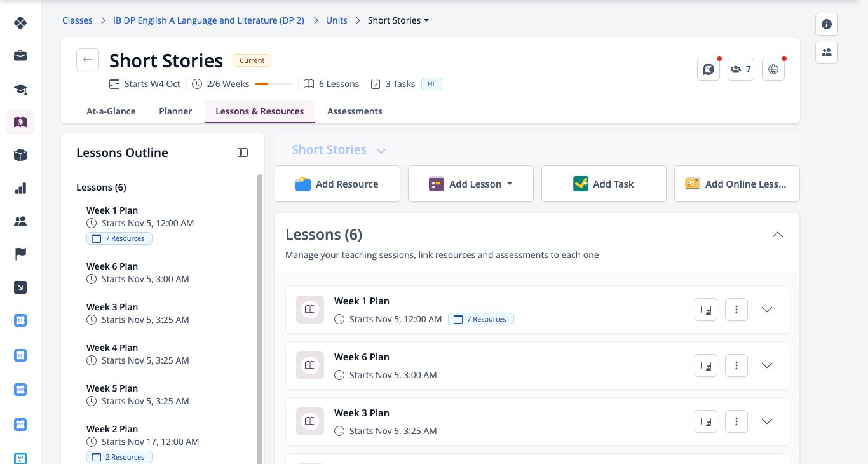868x464 pixels.
Task: Open IB DP English A breadcrumb link
Action: [208, 20]
